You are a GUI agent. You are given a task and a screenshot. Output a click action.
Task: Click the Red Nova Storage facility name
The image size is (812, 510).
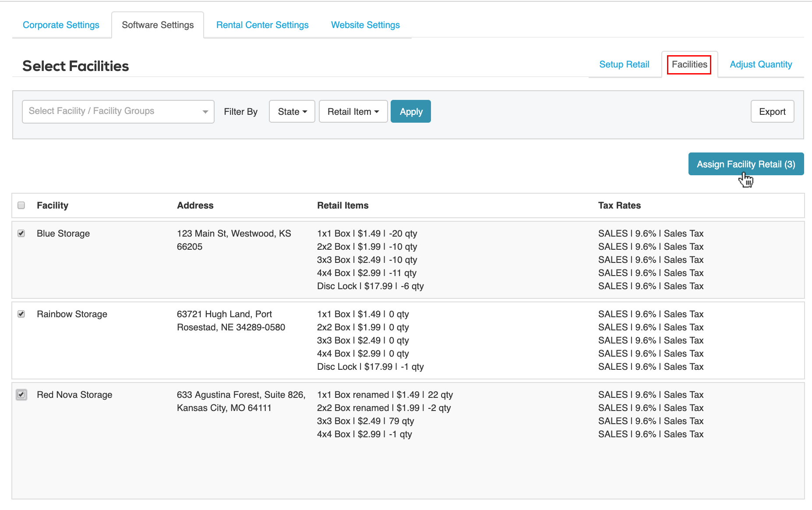point(74,395)
